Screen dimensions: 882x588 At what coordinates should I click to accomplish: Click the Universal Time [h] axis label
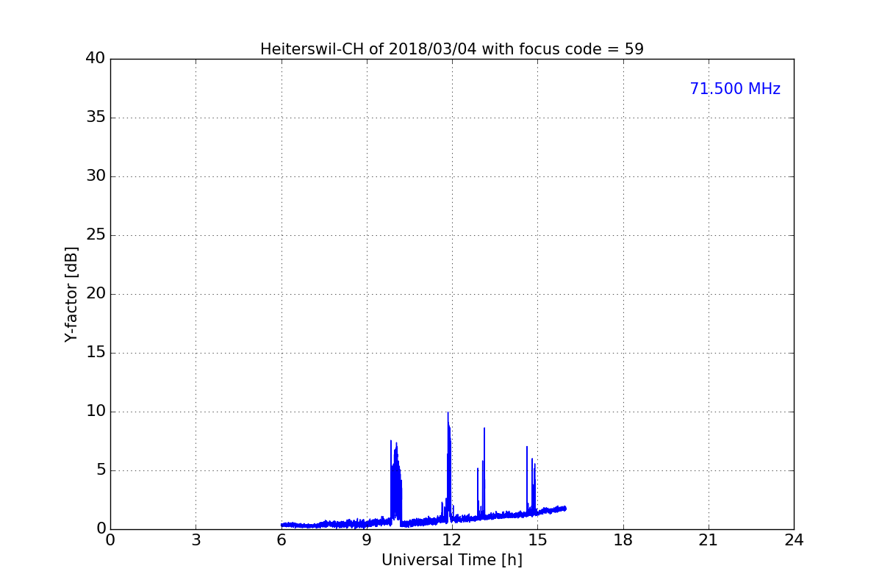(451, 560)
